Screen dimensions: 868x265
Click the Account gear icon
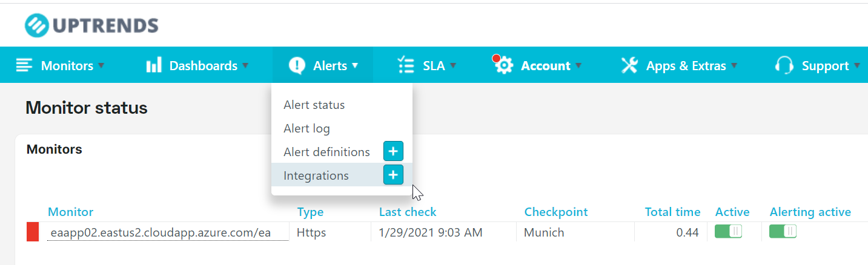tap(503, 65)
